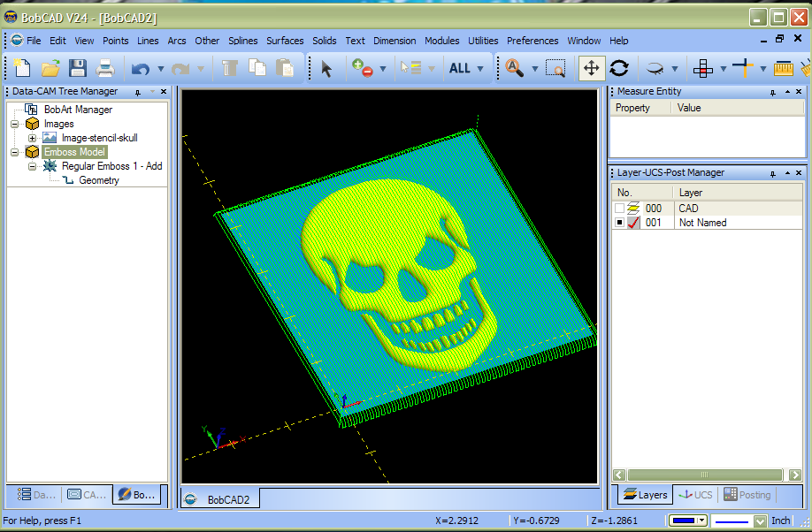Screen dimensions: 812x532
Task: Expand the Image-stencil-skull tree node
Action: click(x=33, y=138)
